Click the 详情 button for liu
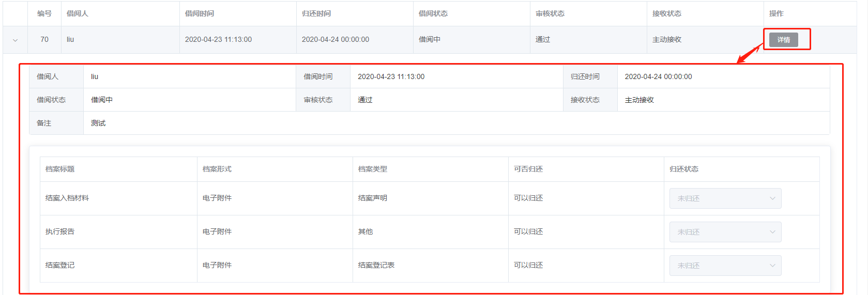Screen dimensions: 868x295 [783, 40]
